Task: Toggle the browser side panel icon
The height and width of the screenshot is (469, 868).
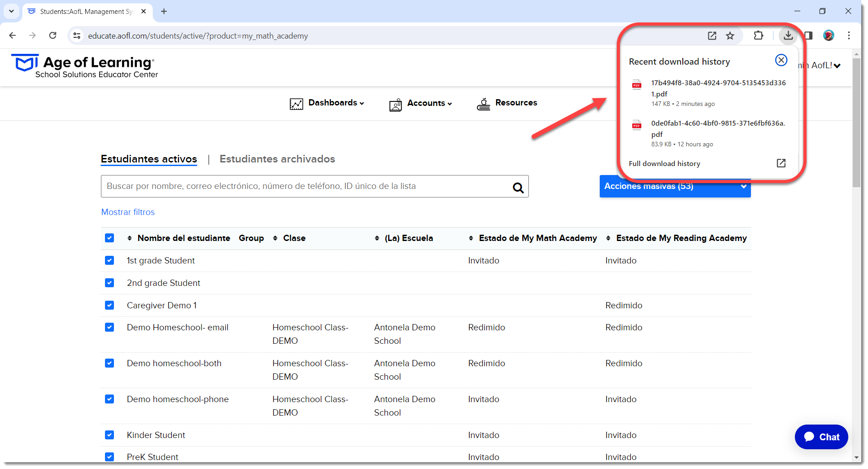Action: pos(809,35)
